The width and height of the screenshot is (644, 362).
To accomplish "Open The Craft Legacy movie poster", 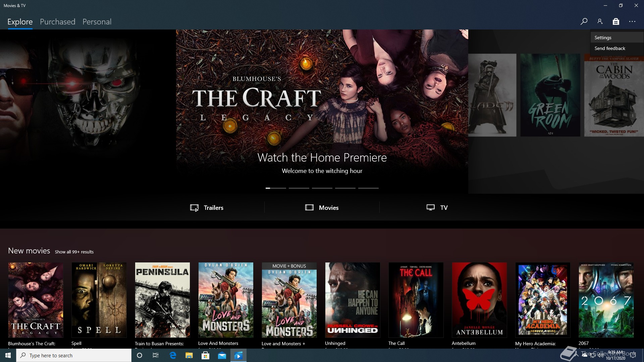I will click(36, 300).
